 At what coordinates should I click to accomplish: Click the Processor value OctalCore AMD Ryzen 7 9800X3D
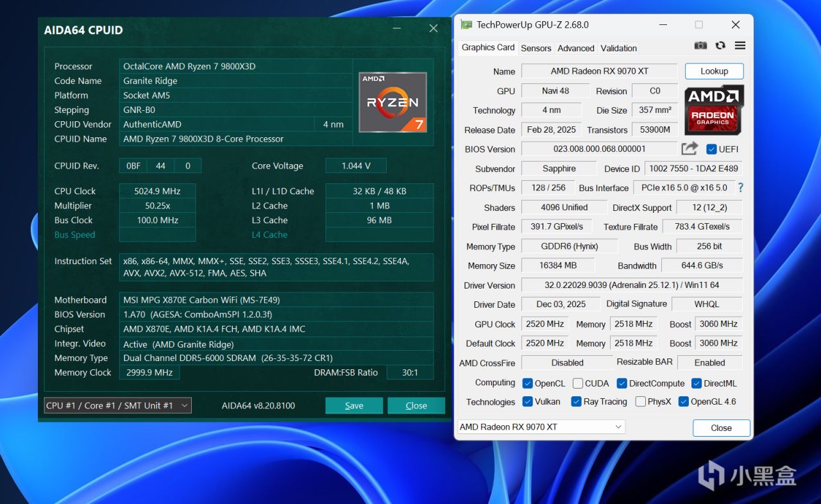tap(236, 66)
